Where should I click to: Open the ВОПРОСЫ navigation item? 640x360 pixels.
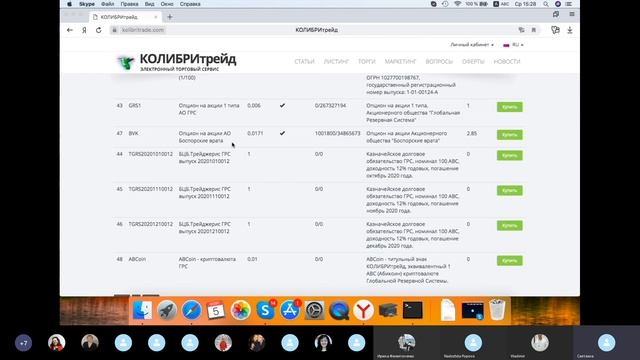click(x=439, y=62)
